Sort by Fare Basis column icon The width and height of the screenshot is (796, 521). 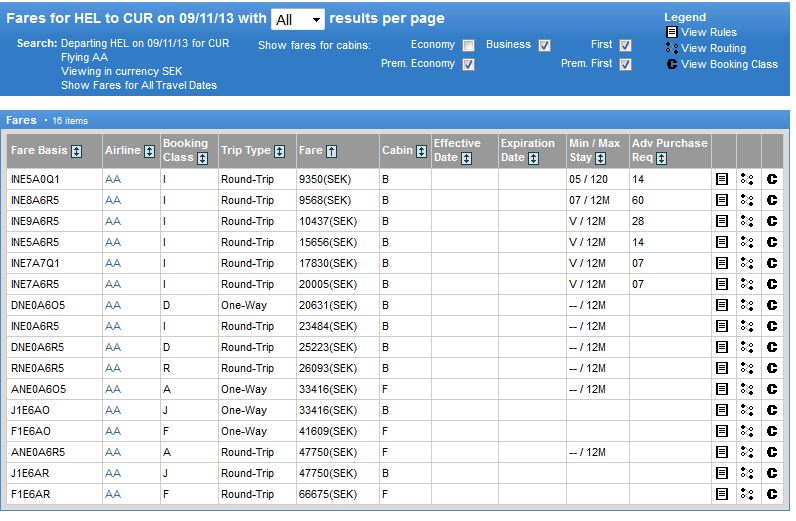pyautogui.click(x=92, y=151)
